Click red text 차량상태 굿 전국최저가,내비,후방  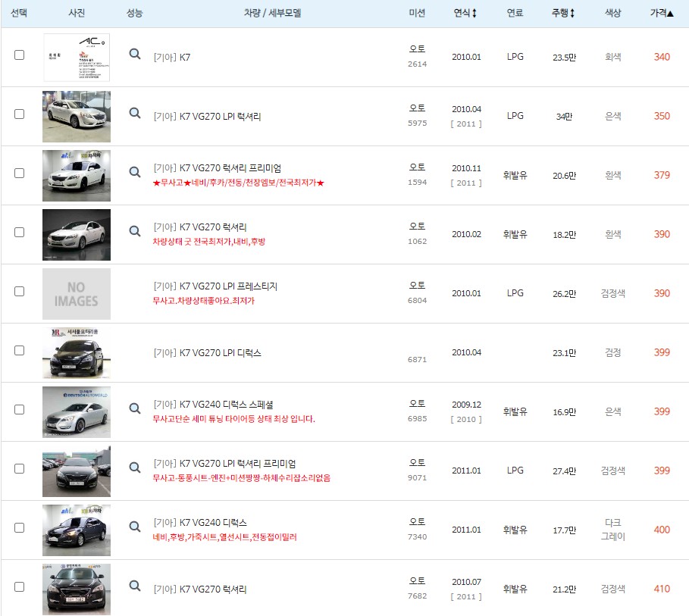click(209, 242)
